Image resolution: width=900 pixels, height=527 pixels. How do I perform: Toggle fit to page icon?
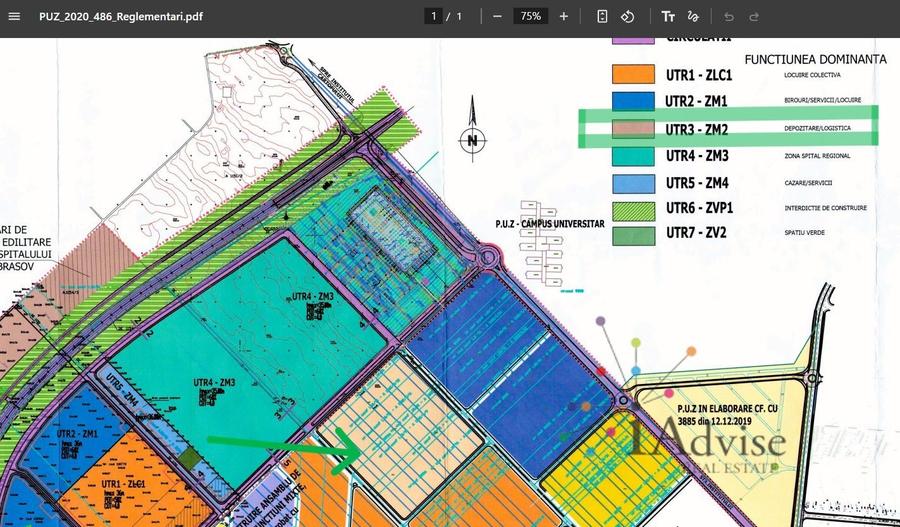point(602,16)
